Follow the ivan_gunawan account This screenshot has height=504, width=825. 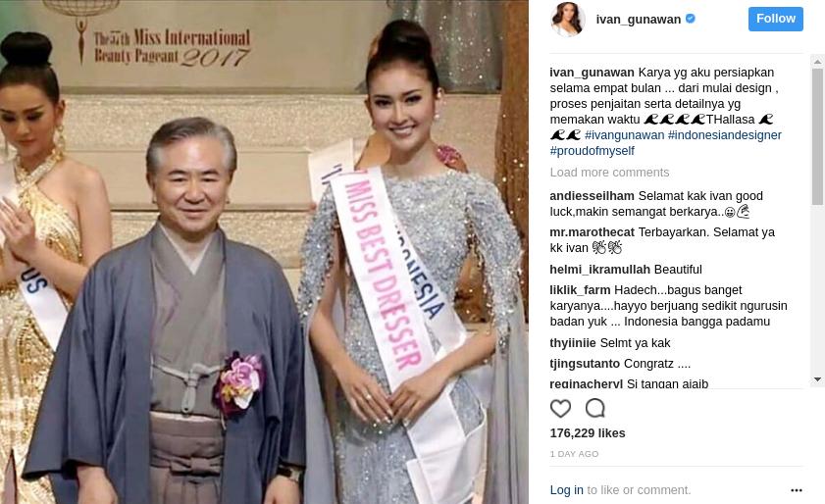[776, 19]
